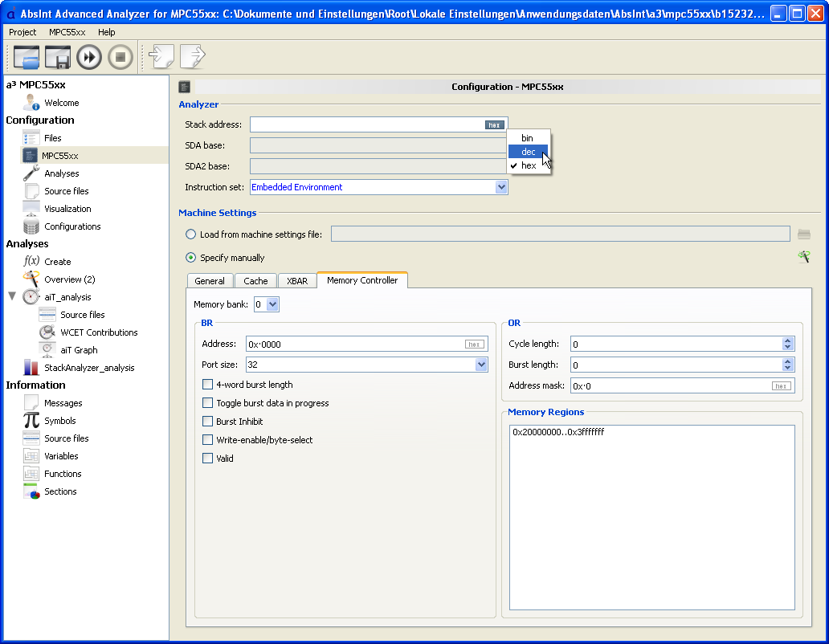Switch to the XBAR tab

tap(297, 281)
